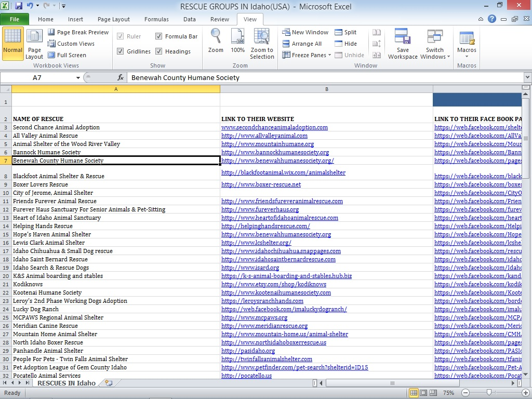This screenshot has height=399, width=532.
Task: Click the zoom slider handle
Action: tap(489, 393)
